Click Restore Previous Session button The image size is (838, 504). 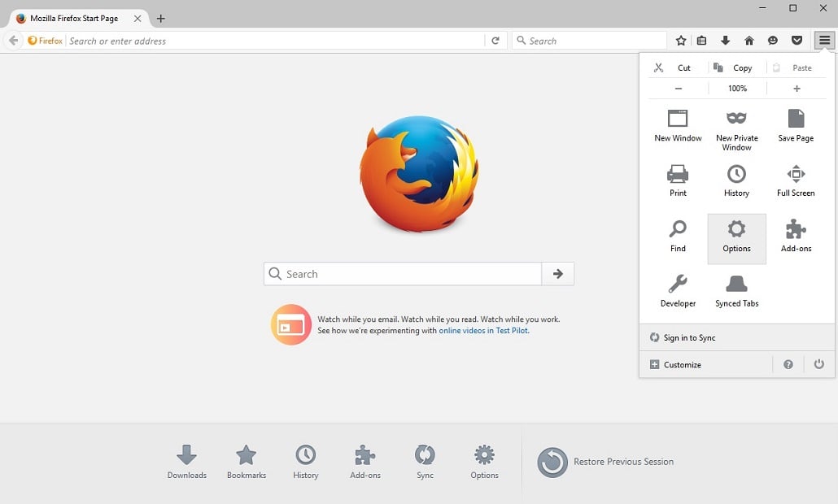coord(605,462)
